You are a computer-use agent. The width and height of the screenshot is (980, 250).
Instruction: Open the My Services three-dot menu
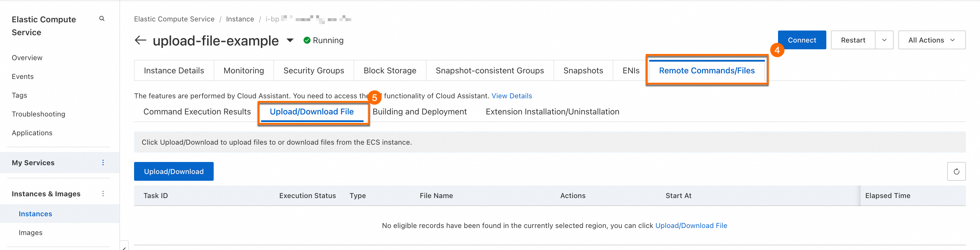pyautogui.click(x=103, y=163)
